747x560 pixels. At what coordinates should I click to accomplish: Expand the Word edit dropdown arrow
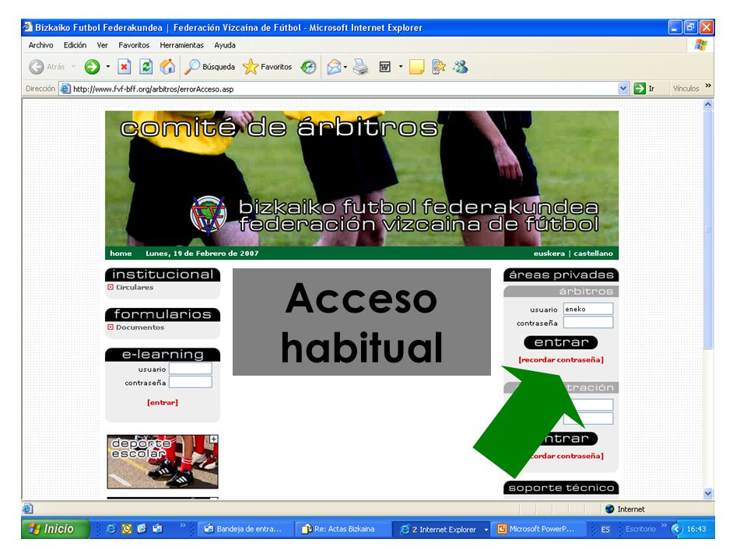pos(401,67)
